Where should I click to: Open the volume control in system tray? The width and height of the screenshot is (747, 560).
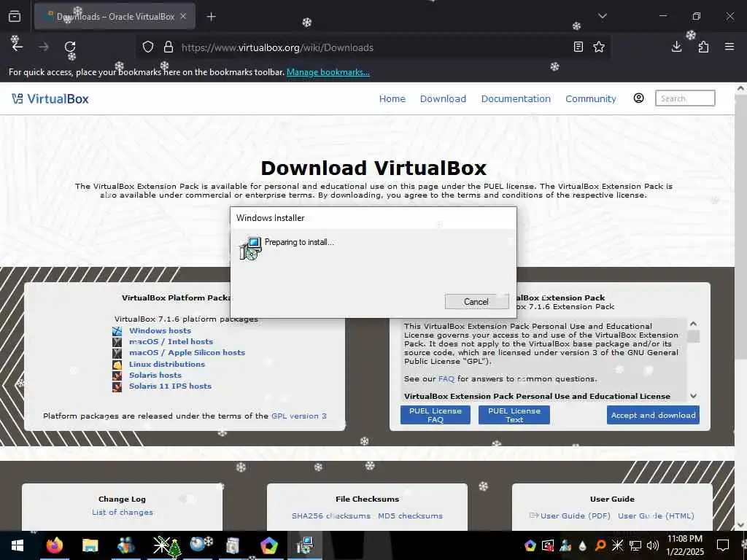click(x=653, y=545)
